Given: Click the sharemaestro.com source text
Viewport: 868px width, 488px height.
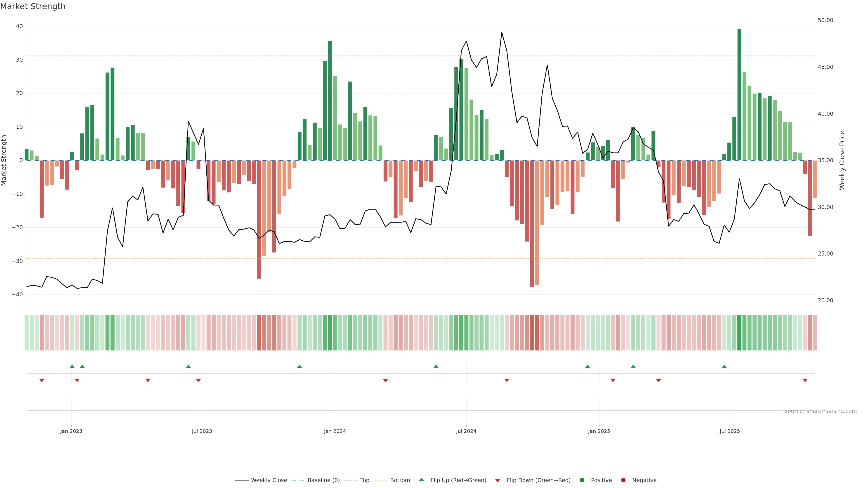Looking at the screenshot, I should click(821, 411).
